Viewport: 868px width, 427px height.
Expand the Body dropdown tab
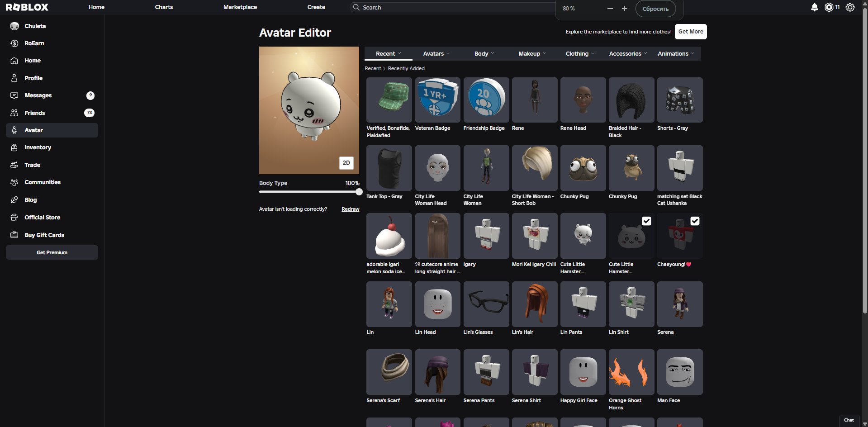(x=484, y=54)
